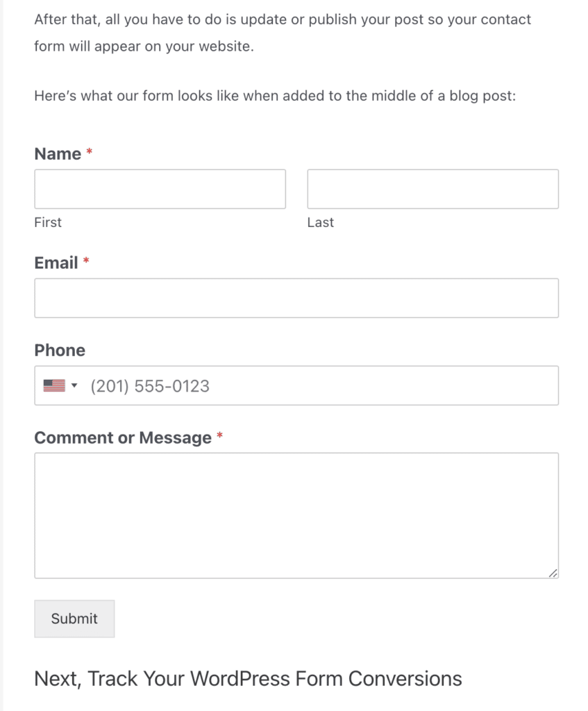Click the Name field label
The height and width of the screenshot is (711, 588).
coord(58,153)
